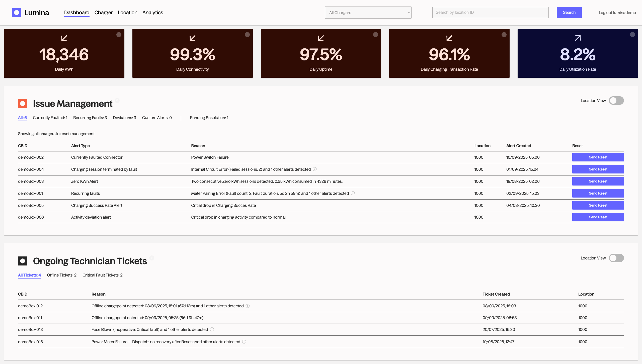Enable Location View in Issue Management
642x364 pixels.
[616, 101]
